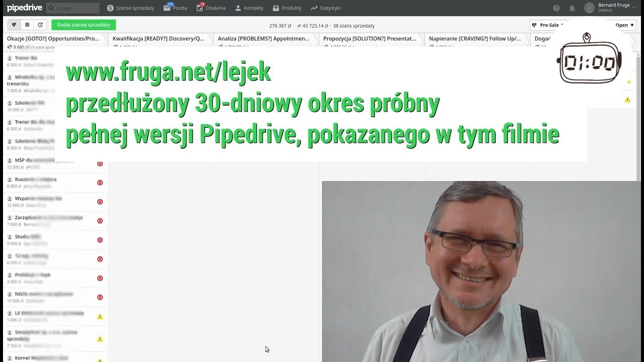The width and height of the screenshot is (644, 362).
Task: Click overdue icon on Zarządzanie deal
Action: (x=100, y=221)
